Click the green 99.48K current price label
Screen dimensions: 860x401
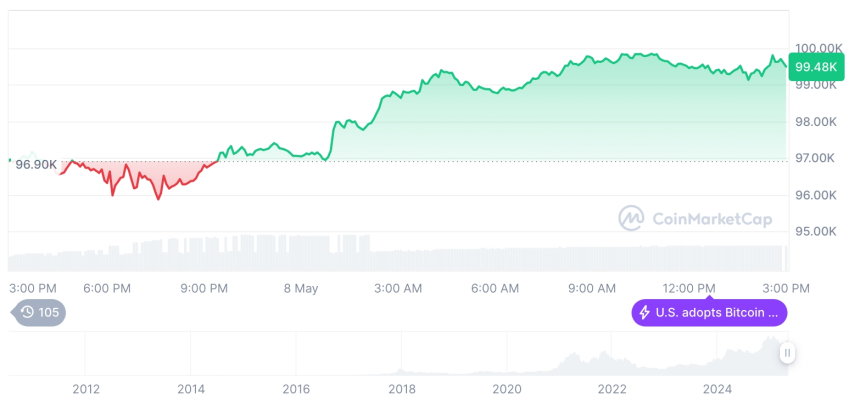(812, 67)
